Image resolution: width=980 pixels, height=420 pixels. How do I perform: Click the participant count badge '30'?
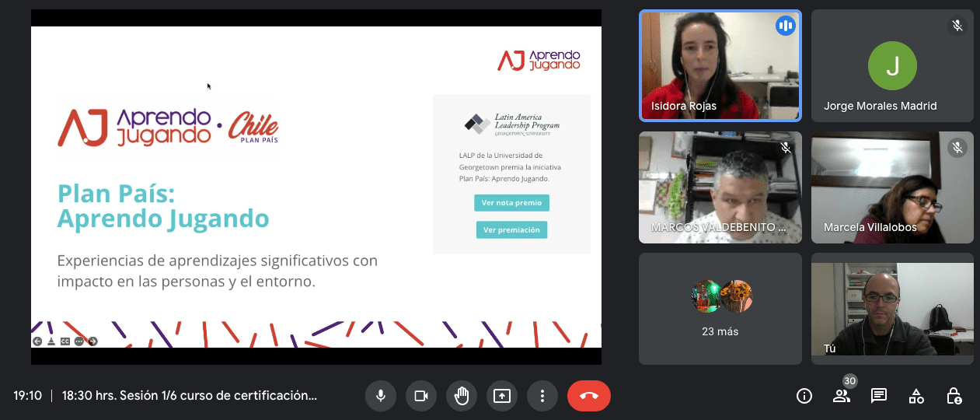pos(849,381)
